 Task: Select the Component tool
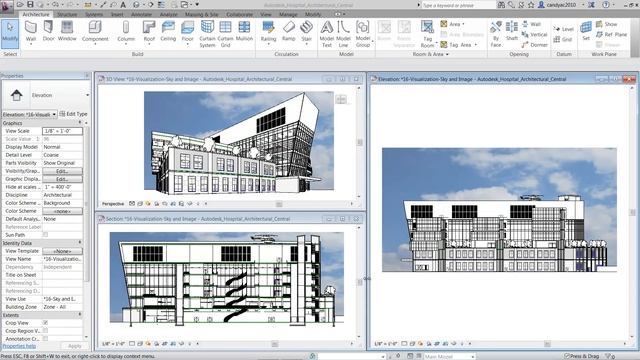(95, 32)
